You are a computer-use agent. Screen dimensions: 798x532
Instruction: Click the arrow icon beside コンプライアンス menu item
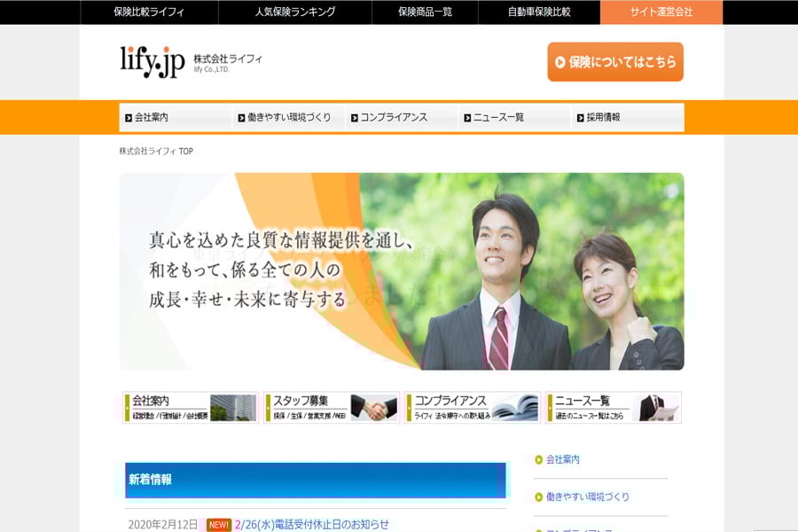[x=354, y=118]
